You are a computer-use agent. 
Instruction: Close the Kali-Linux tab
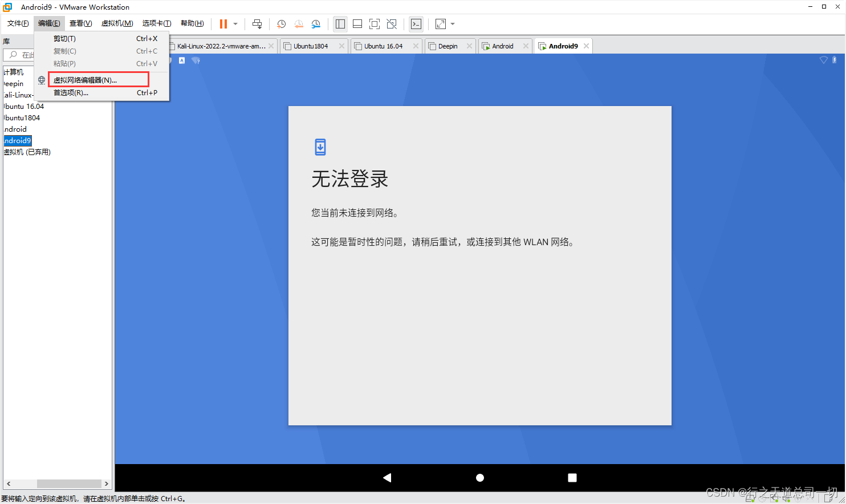271,46
